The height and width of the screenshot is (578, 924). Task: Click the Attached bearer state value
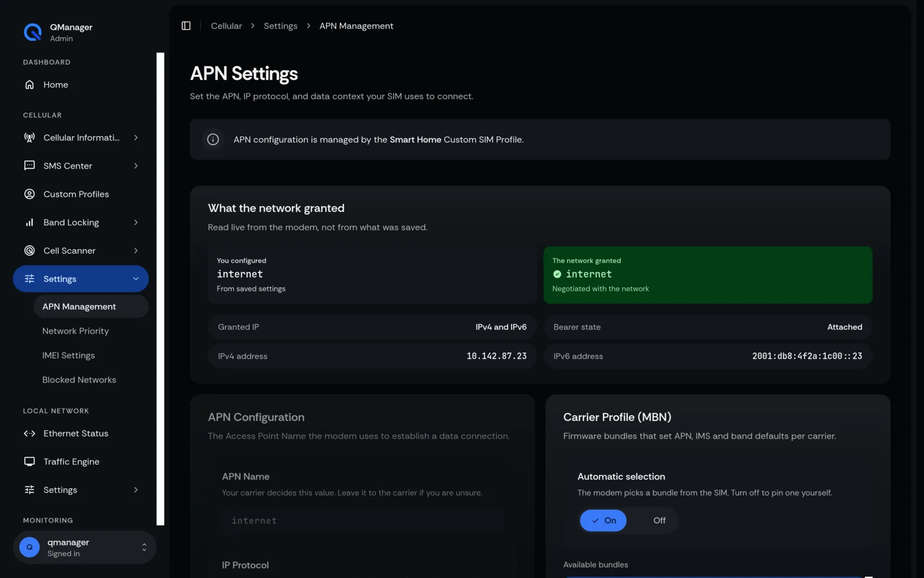click(844, 327)
